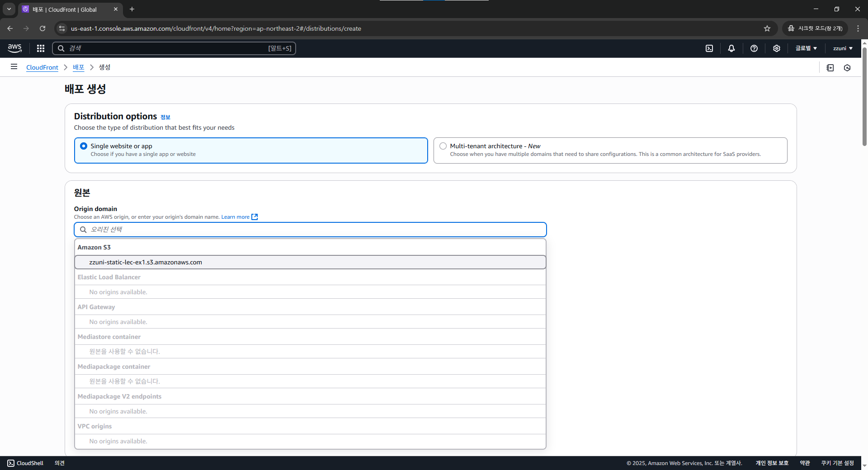Viewport: 868px width, 470px height.
Task: View site information icon in address bar
Action: click(x=62, y=28)
